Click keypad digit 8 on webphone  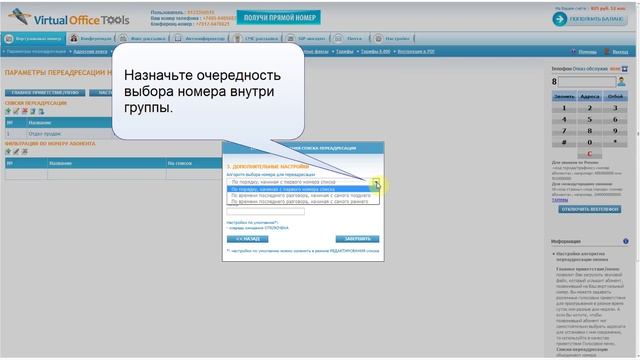pyautogui.click(x=589, y=131)
